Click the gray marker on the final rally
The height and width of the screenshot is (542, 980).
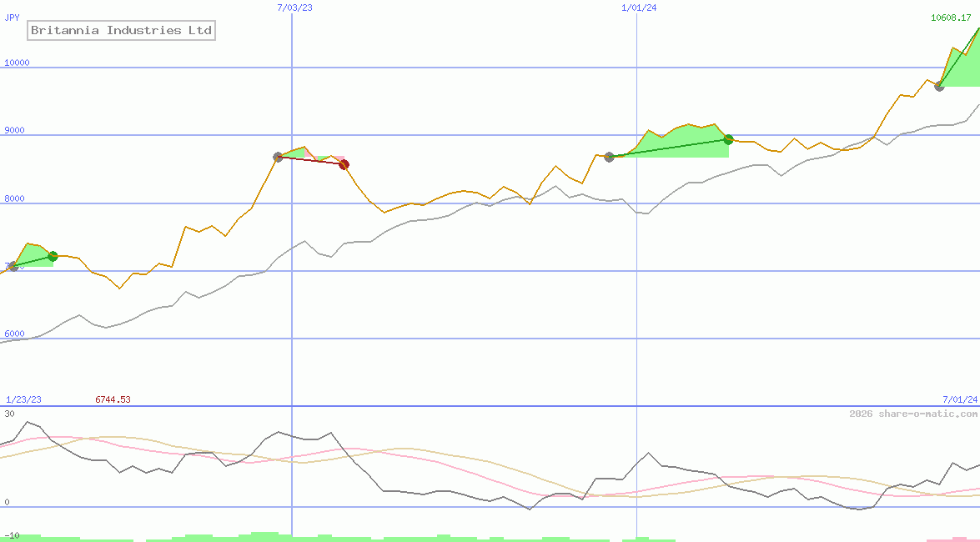(x=939, y=86)
